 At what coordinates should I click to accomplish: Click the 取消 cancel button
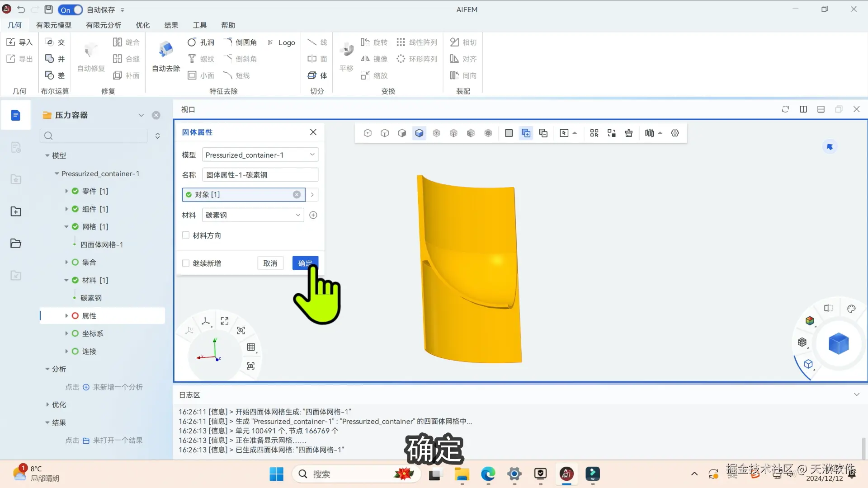(x=270, y=263)
